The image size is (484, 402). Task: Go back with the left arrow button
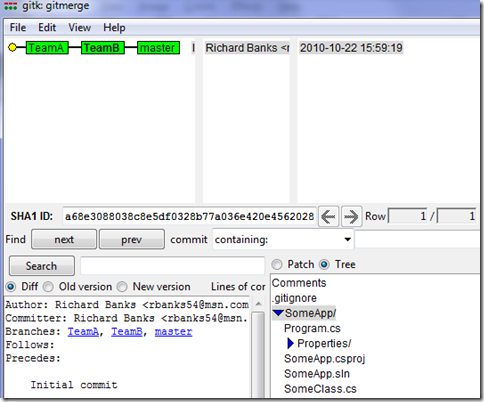click(328, 217)
